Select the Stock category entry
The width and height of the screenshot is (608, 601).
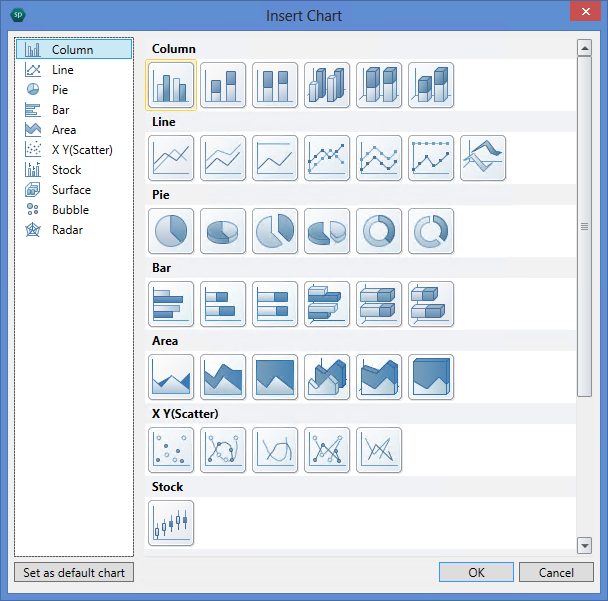pyautogui.click(x=74, y=169)
